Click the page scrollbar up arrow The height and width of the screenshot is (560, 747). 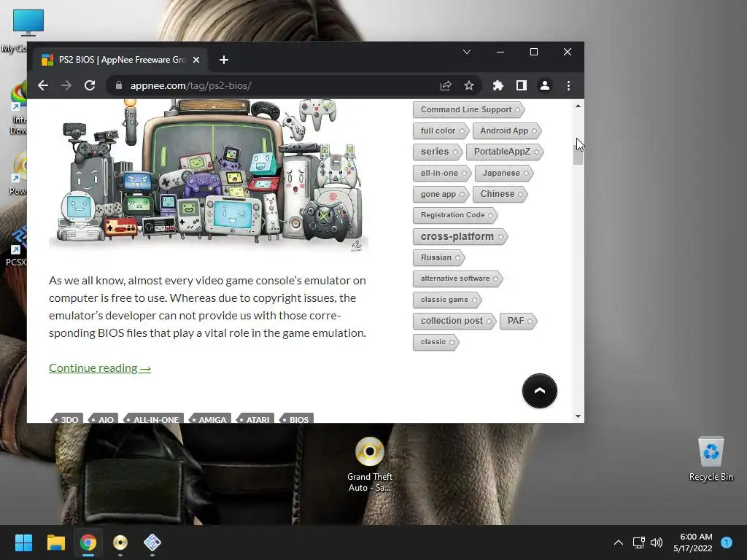(x=578, y=106)
